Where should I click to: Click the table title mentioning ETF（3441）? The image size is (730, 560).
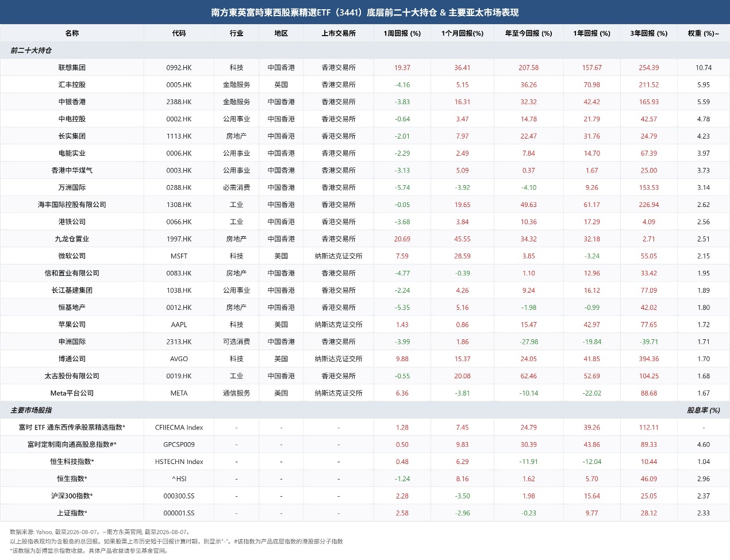point(365,13)
